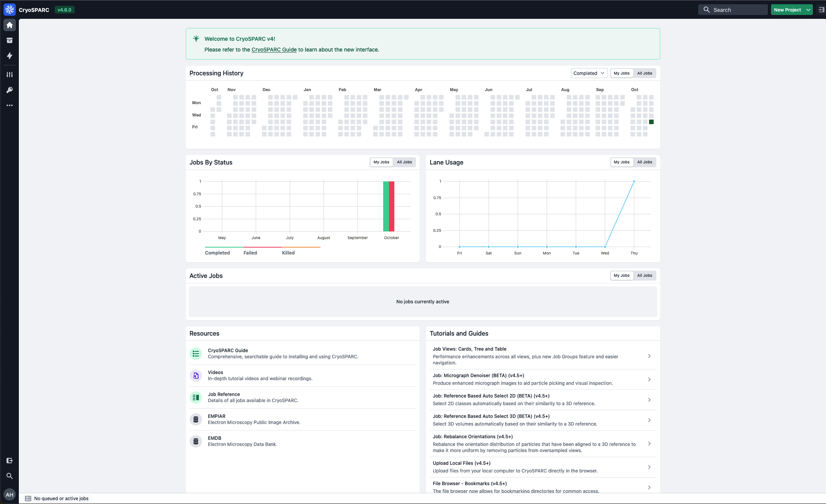
Task: Open the CryoSPARC Guide resource title
Action: pyautogui.click(x=228, y=350)
